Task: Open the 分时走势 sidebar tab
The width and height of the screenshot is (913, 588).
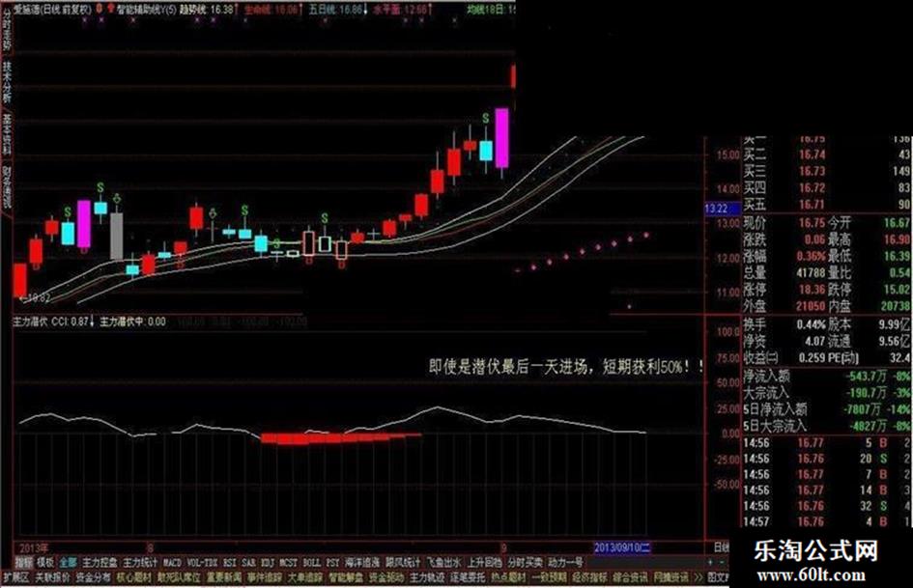Action: tap(6, 28)
